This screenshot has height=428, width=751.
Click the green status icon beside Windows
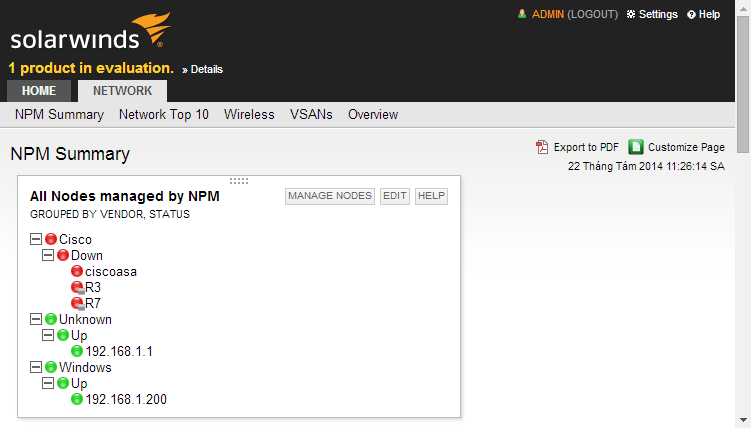(x=51, y=367)
